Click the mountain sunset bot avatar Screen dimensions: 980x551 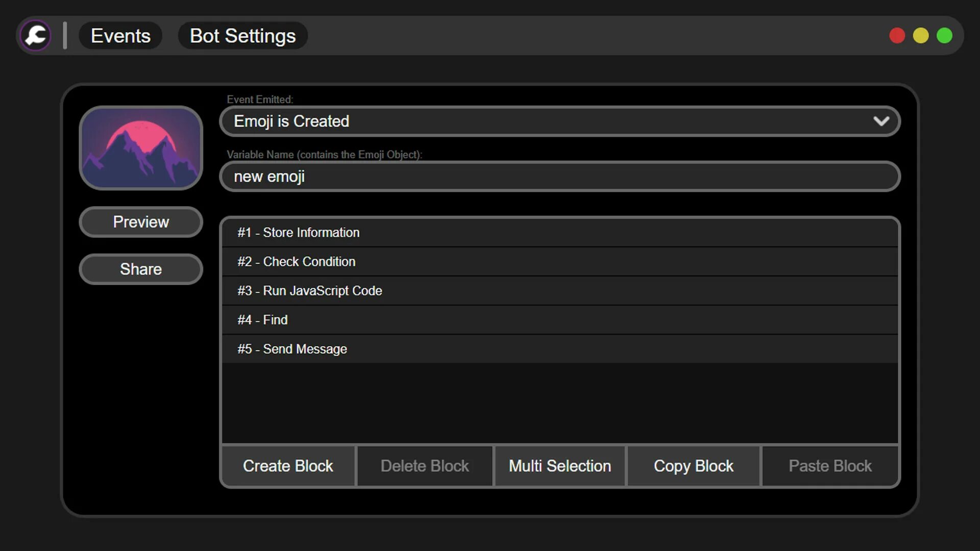pyautogui.click(x=141, y=148)
